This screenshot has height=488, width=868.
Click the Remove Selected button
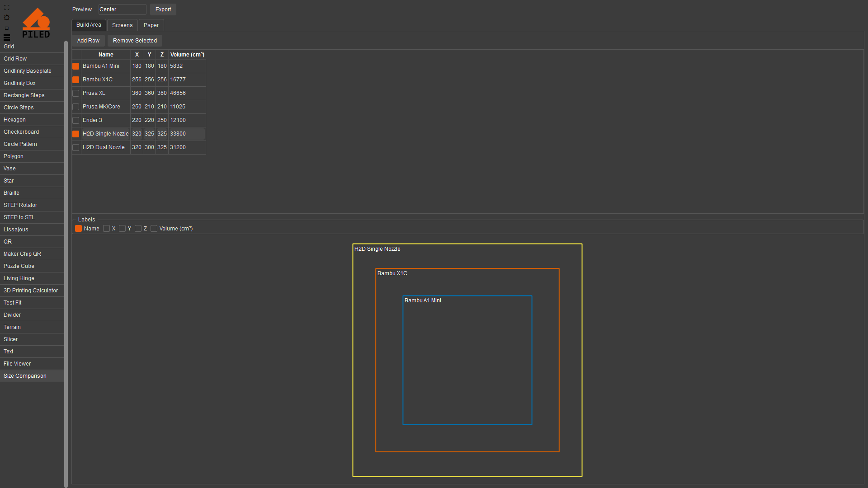(135, 41)
